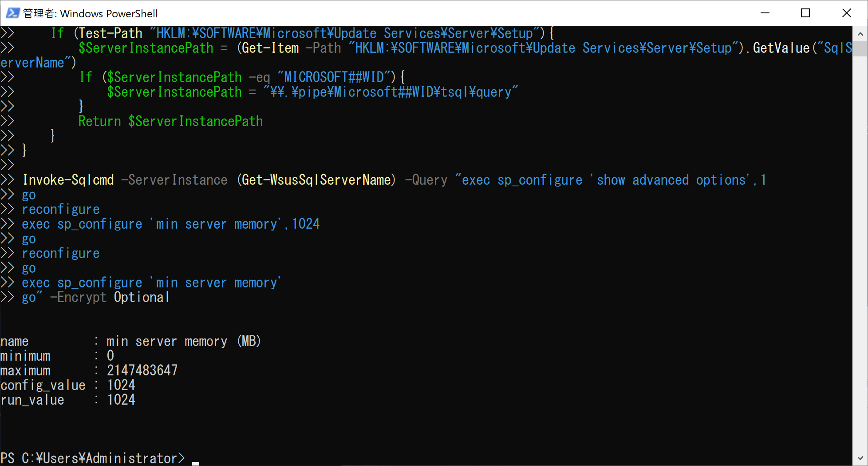Click the scrollbar down arrow

click(x=860, y=458)
